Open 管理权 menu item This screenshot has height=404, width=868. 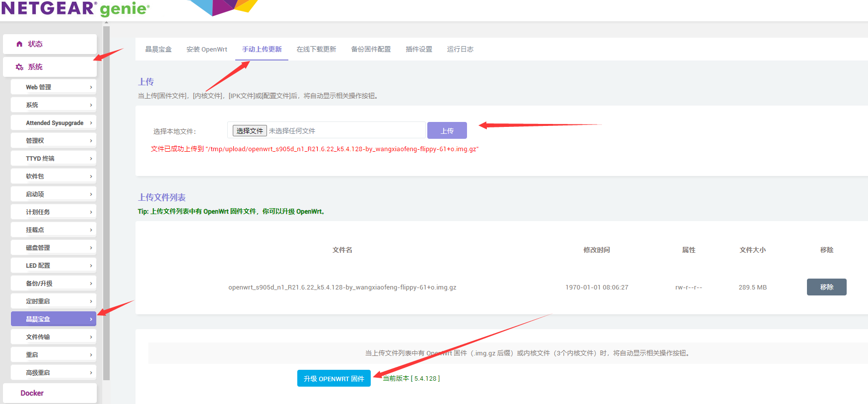pos(54,140)
